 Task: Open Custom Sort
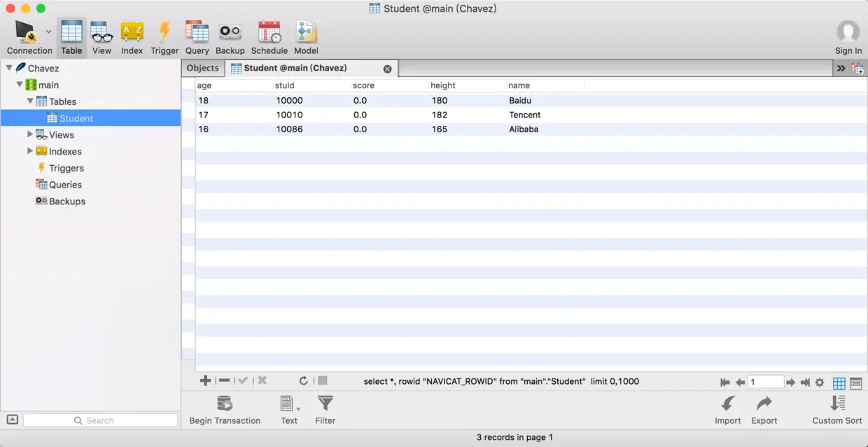[x=837, y=410]
